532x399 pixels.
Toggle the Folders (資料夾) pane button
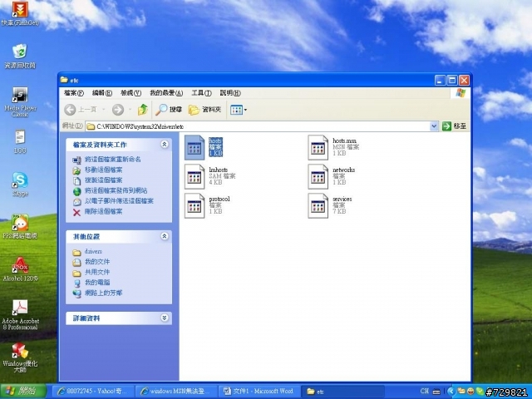[x=204, y=110]
